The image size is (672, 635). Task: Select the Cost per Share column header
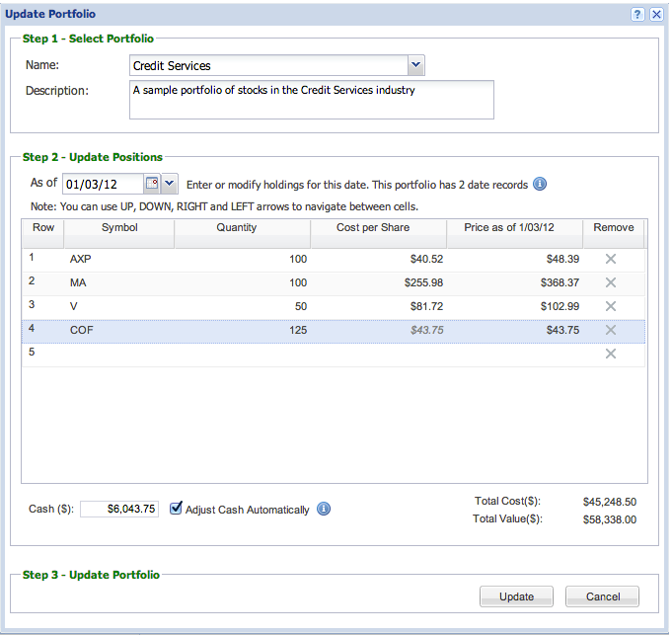379,234
